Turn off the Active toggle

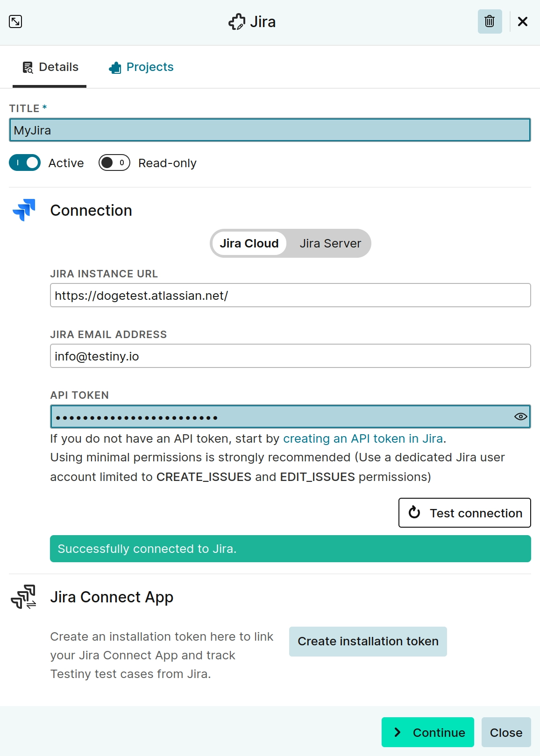[25, 163]
